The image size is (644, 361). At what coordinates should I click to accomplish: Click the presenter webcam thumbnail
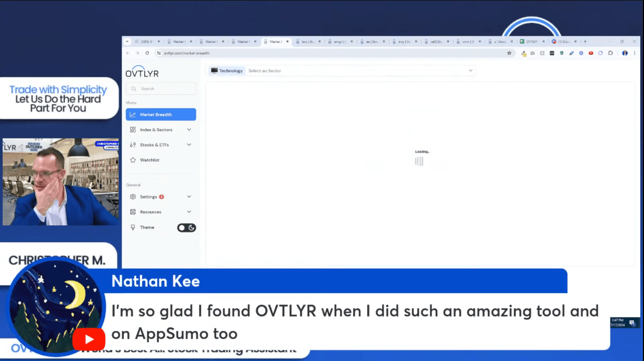pos(61,182)
